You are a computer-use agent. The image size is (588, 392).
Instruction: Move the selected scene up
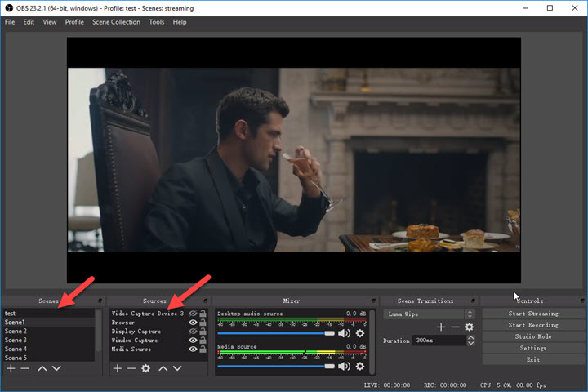42,368
